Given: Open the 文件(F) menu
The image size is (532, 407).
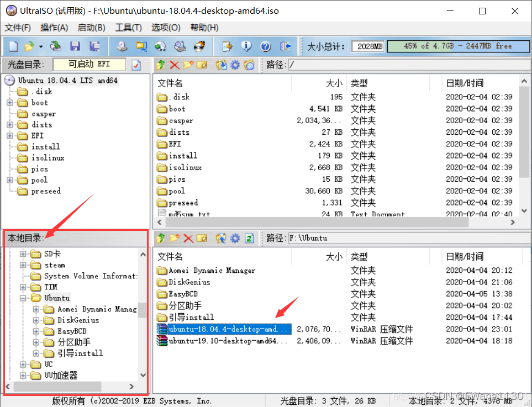Looking at the screenshot, I should (18, 28).
